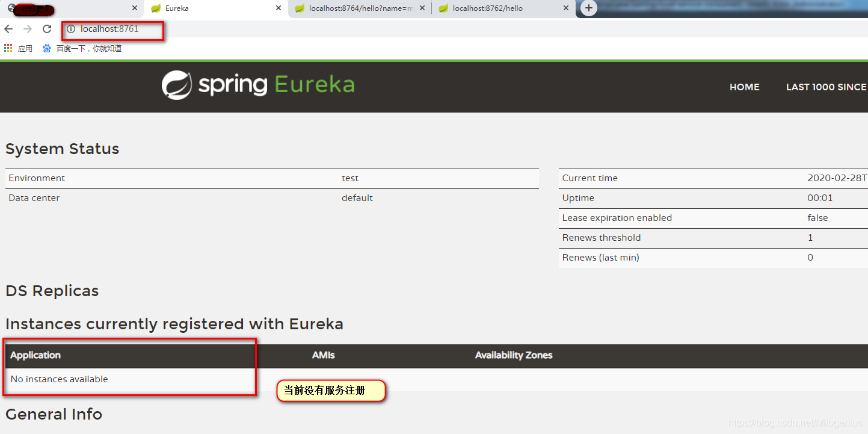
Task: Close the first browser tab
Action: pos(134,8)
